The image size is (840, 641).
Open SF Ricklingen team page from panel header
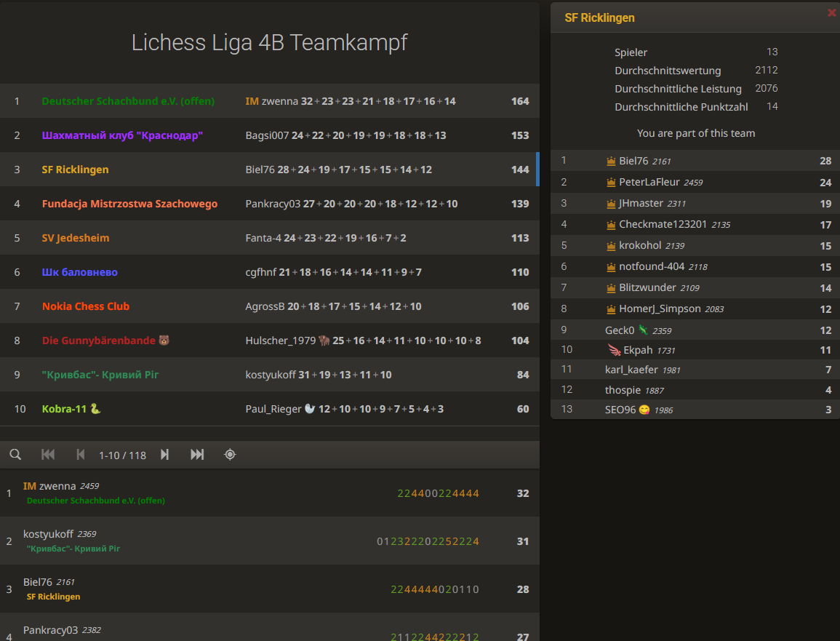tap(599, 17)
